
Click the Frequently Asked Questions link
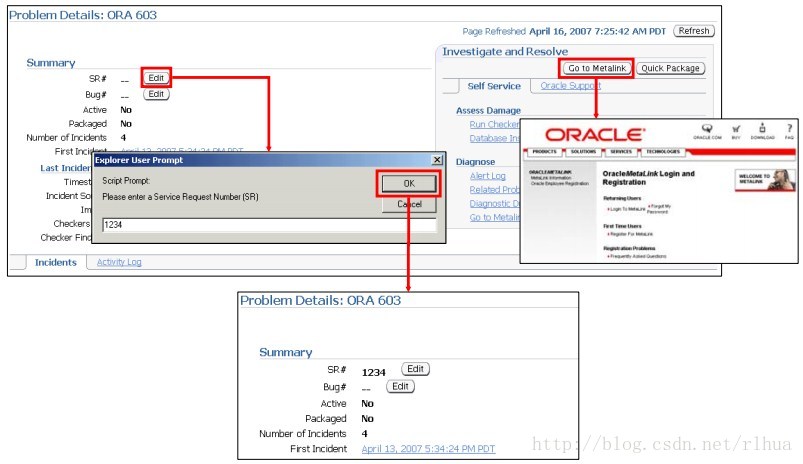coord(638,256)
